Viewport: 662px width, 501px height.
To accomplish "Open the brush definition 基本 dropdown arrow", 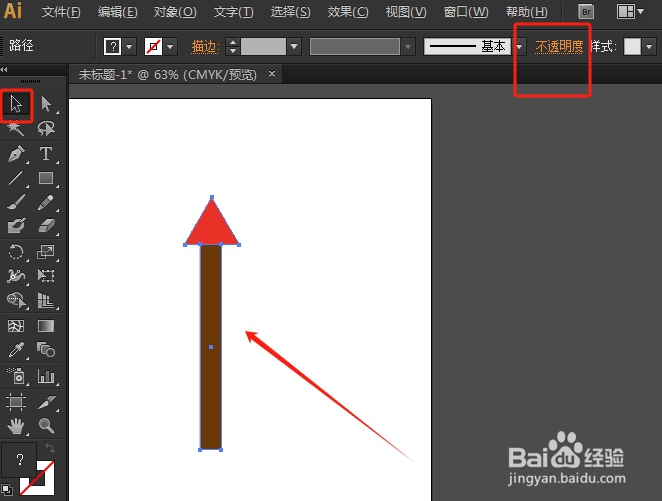I will (519, 46).
